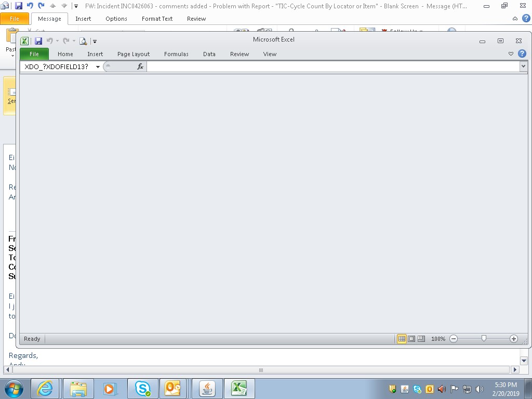This screenshot has width=532, height=399.
Task: Expand the Name Box dropdown showing XDO_?XDOFIELD13?
Action: tap(97, 66)
